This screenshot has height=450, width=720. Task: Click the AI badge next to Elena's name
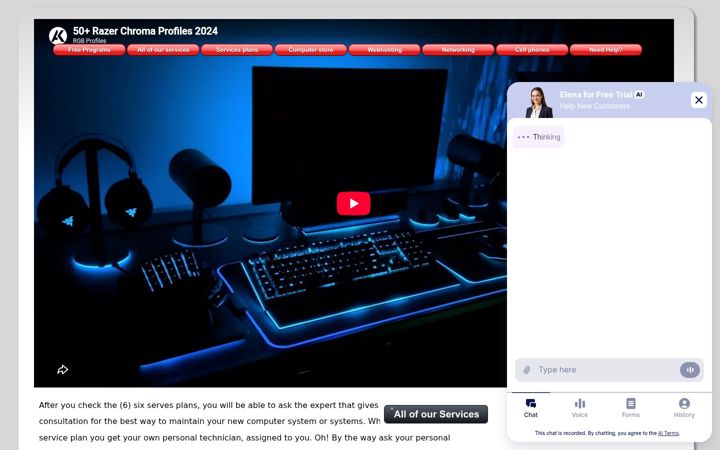coord(639,95)
